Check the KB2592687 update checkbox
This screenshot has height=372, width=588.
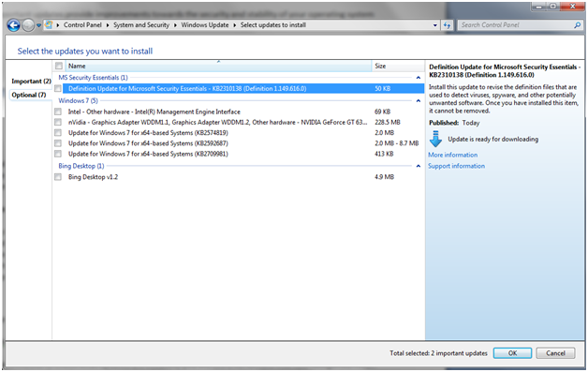(58, 143)
